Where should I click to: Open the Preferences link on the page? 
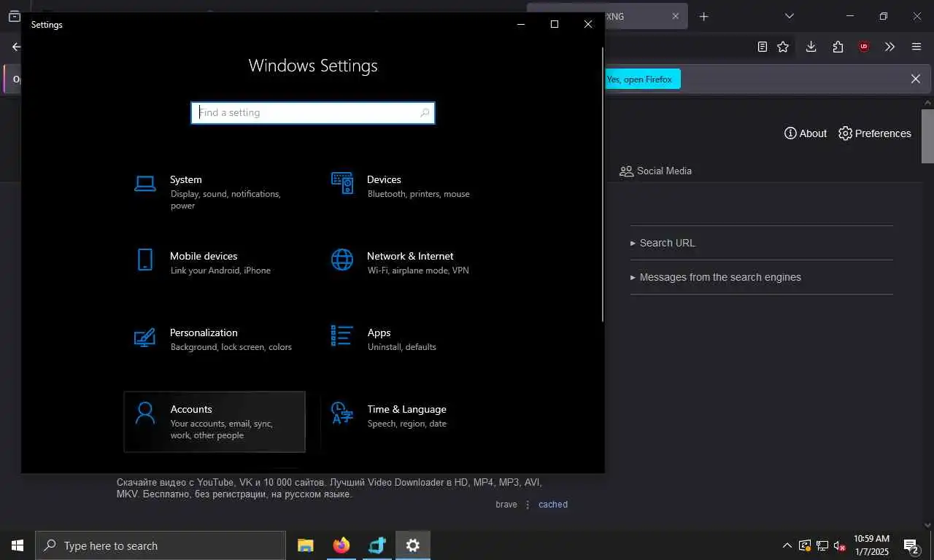pos(875,133)
